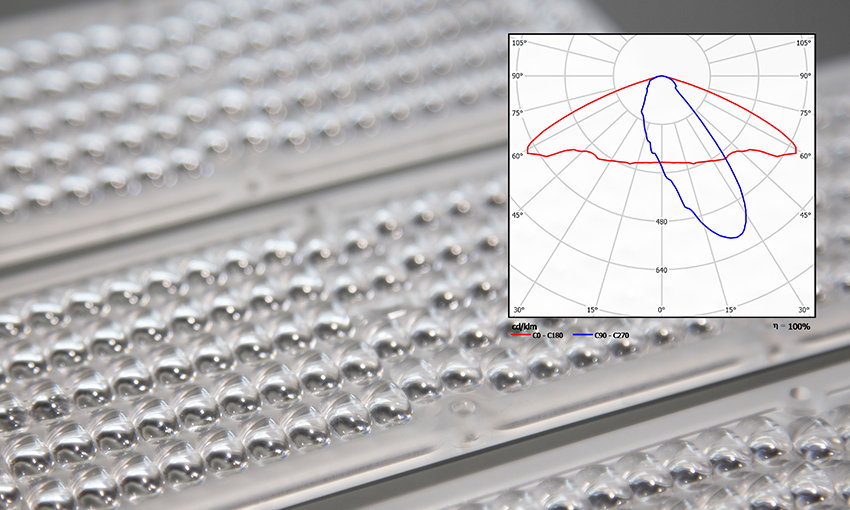This screenshot has height=510, width=850.
Task: Click the left tip of the red curve
Action: pyautogui.click(x=515, y=154)
